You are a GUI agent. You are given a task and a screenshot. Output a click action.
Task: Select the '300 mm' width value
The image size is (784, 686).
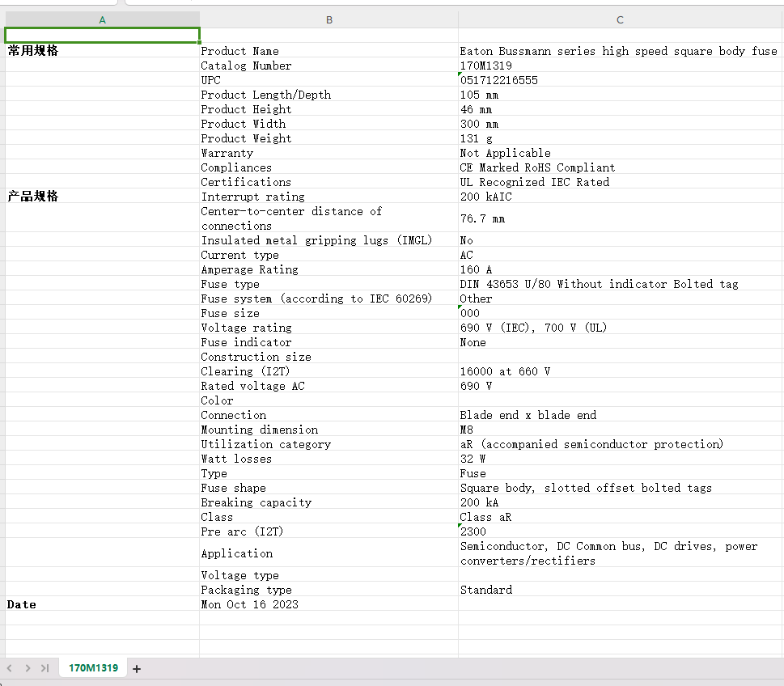click(x=621, y=124)
